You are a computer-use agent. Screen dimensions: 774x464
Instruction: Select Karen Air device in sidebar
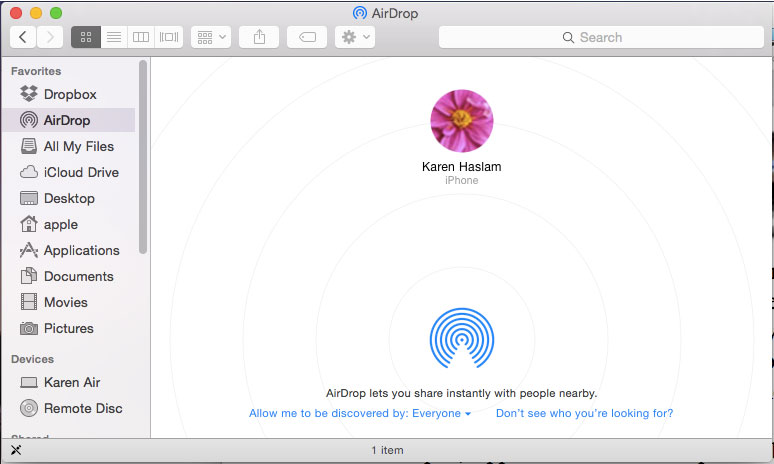coord(68,383)
